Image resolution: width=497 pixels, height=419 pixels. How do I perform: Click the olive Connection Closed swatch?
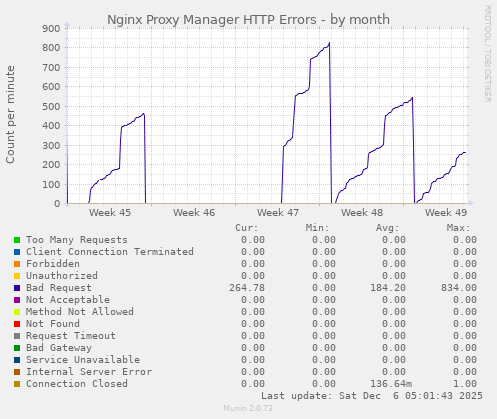point(17,384)
